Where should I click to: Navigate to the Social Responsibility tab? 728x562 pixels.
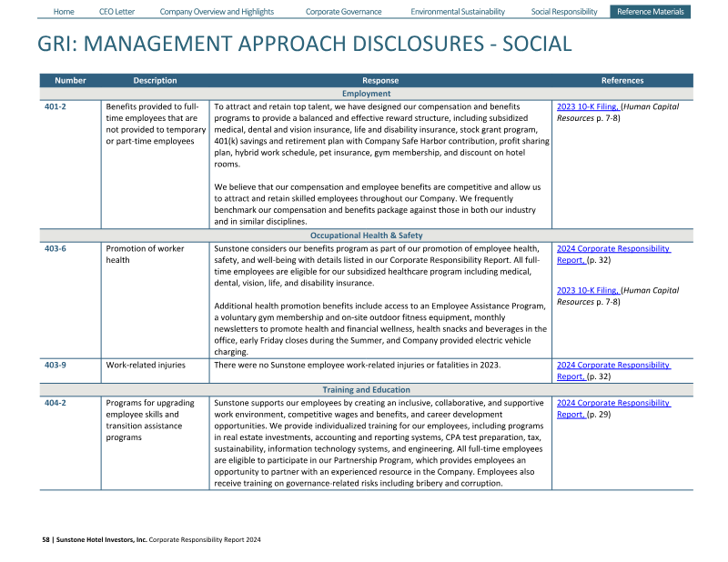coord(564,12)
